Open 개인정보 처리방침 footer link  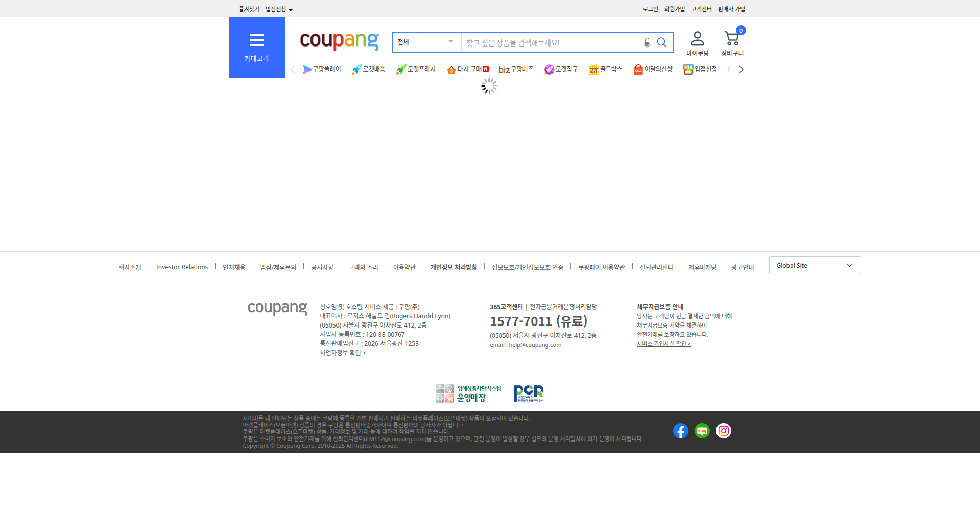pyautogui.click(x=453, y=267)
